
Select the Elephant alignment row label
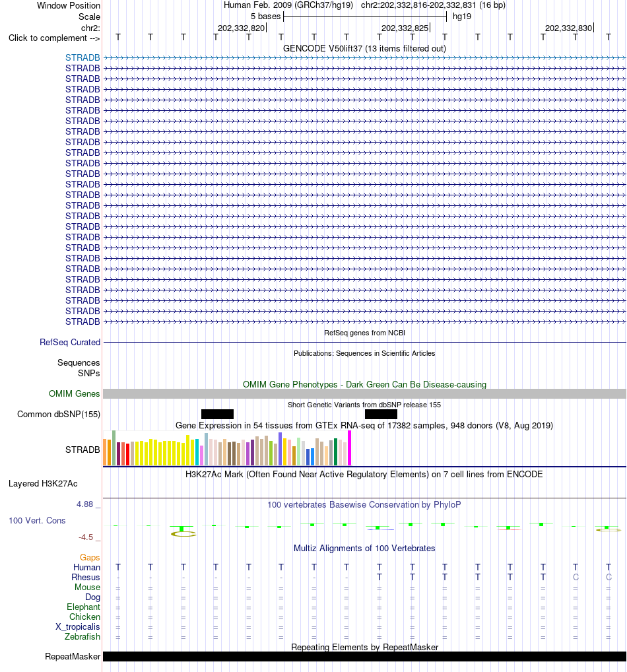[83, 607]
